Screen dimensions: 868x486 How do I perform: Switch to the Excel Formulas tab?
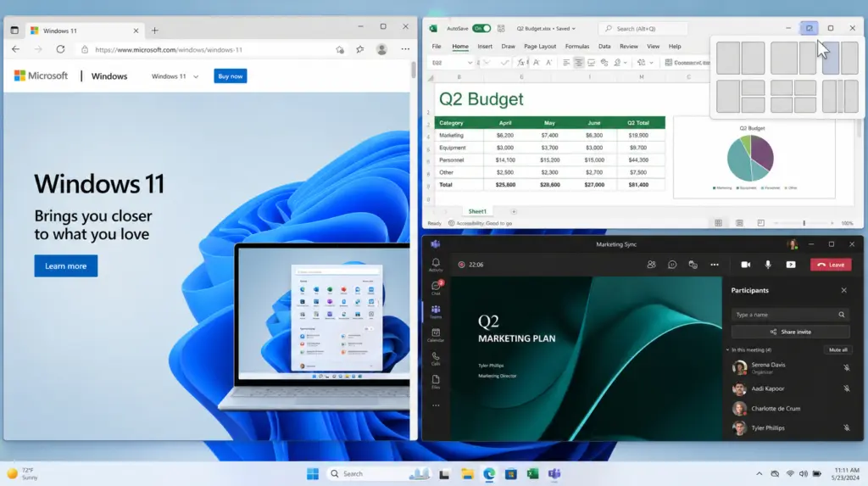tap(576, 47)
